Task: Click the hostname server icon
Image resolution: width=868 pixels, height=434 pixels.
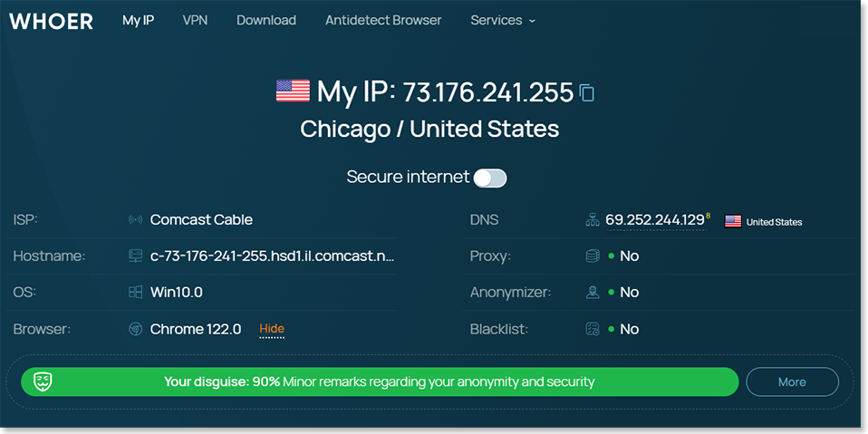Action: 135,256
